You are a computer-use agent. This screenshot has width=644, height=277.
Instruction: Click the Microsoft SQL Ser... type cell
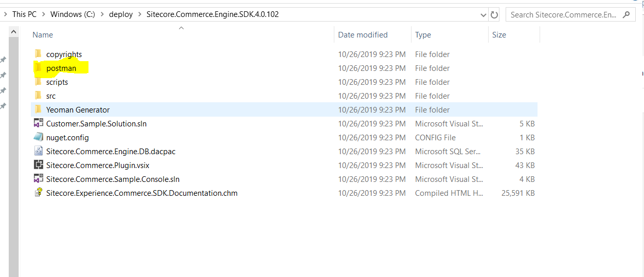448,151
